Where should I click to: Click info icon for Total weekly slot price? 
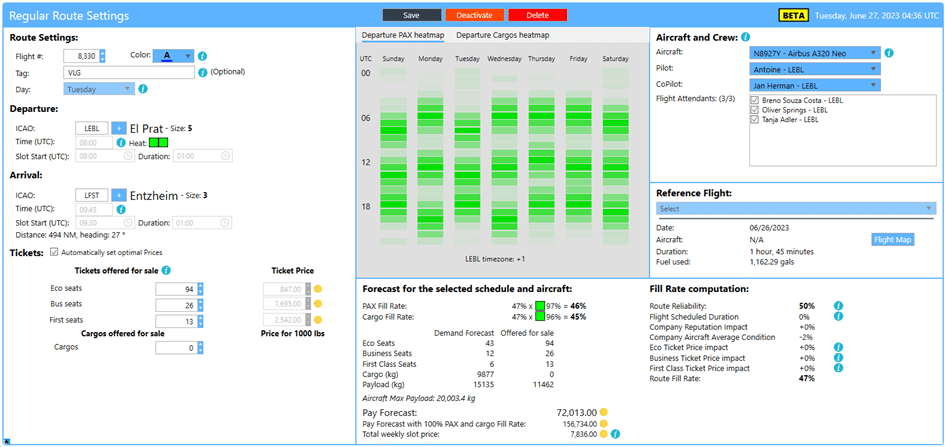click(615, 434)
